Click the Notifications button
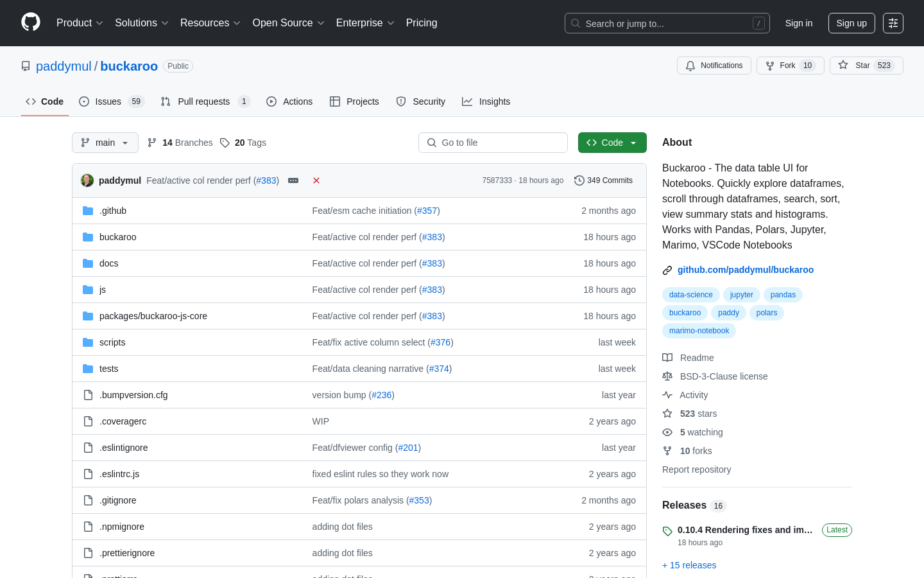 point(714,66)
